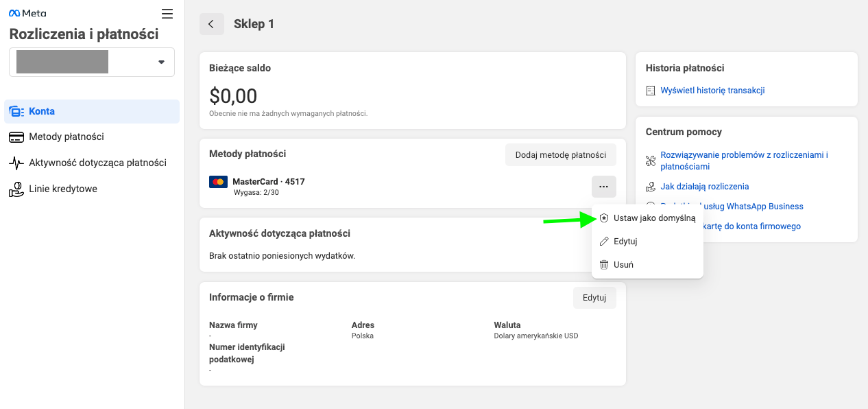Select Usuń to remove the card
The image size is (868, 409).
(x=623, y=265)
